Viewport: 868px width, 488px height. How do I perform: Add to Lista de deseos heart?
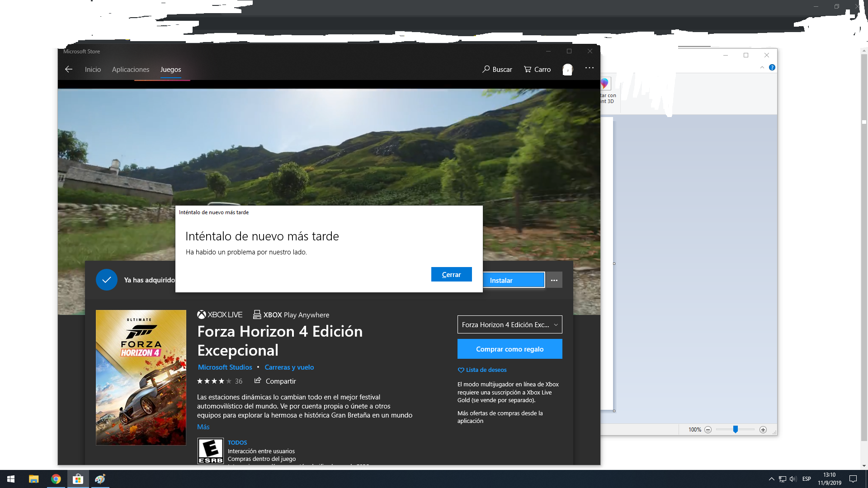[461, 370]
